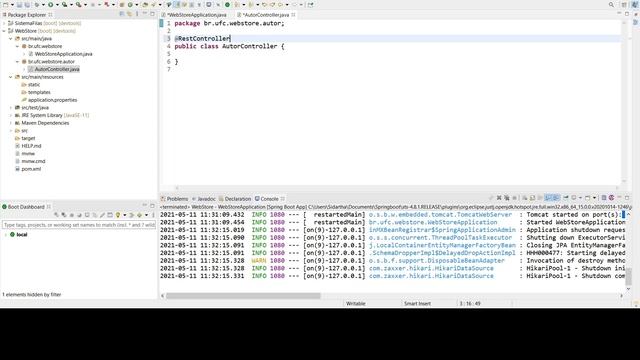Screen dimensions: 640x360
Task: Open Package Explorer view menu
Action: [x=137, y=14]
